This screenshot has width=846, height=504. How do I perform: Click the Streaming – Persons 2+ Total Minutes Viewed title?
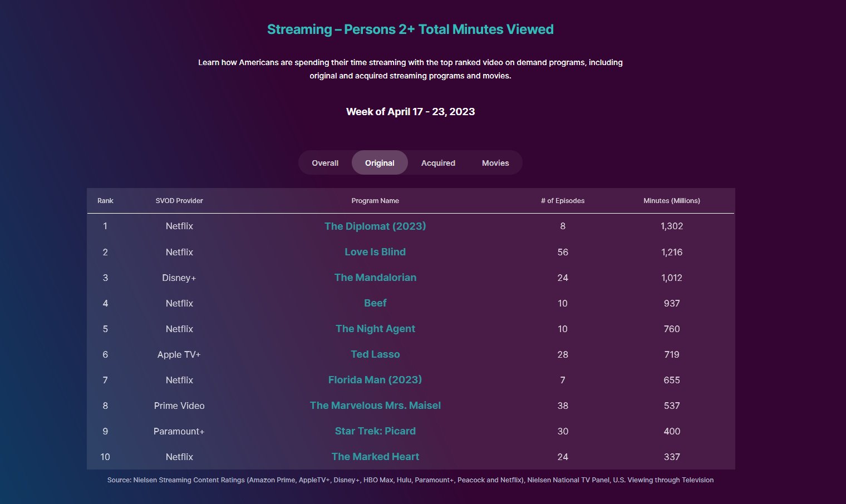tap(410, 29)
